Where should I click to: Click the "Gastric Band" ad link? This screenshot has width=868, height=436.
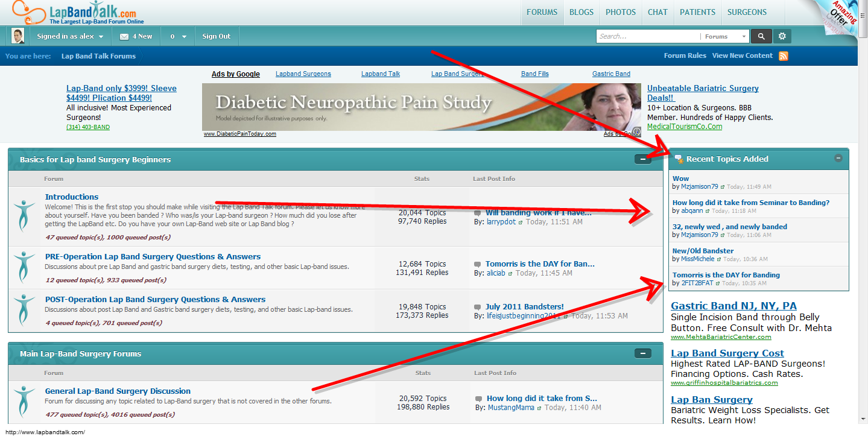pos(611,74)
